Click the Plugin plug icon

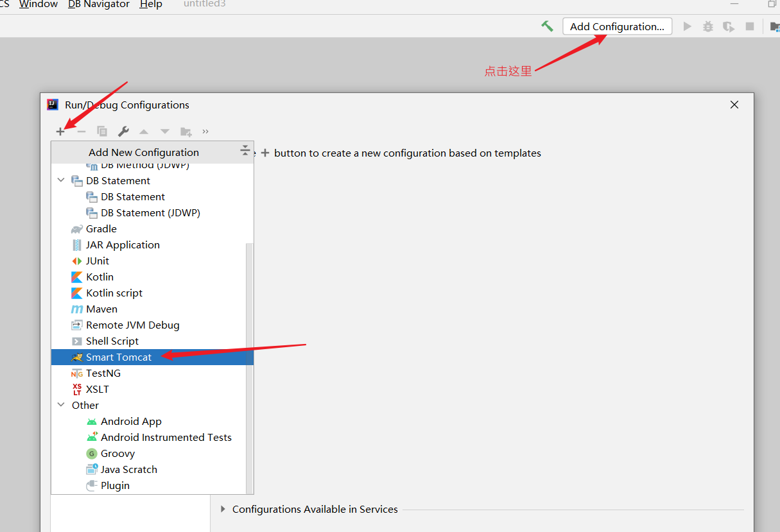pos(92,486)
